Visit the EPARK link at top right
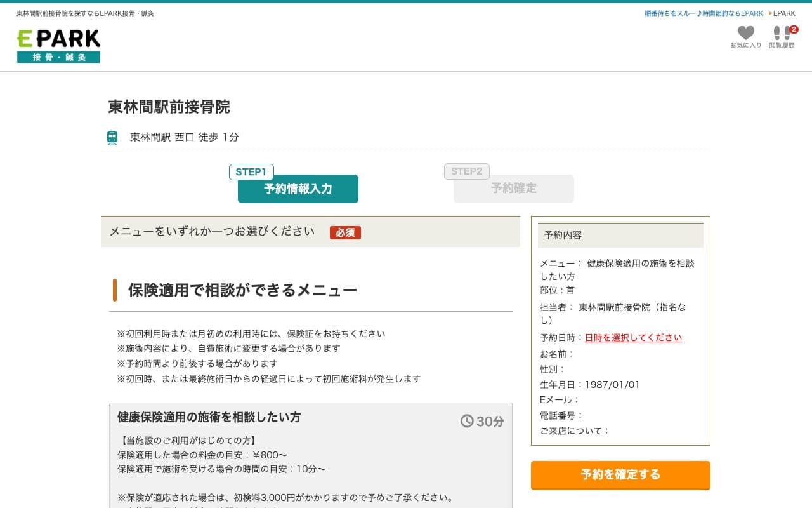Screen dimensions: 812x508 tap(783, 13)
